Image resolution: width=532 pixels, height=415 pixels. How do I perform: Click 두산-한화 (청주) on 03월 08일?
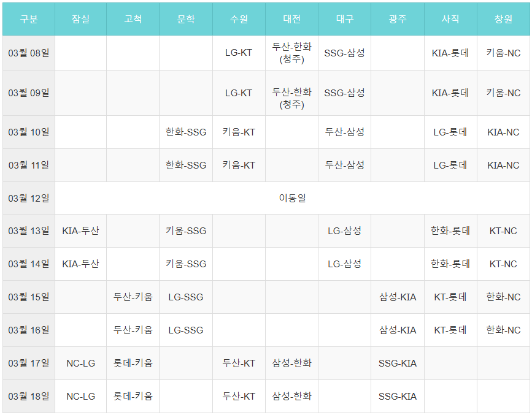292,53
